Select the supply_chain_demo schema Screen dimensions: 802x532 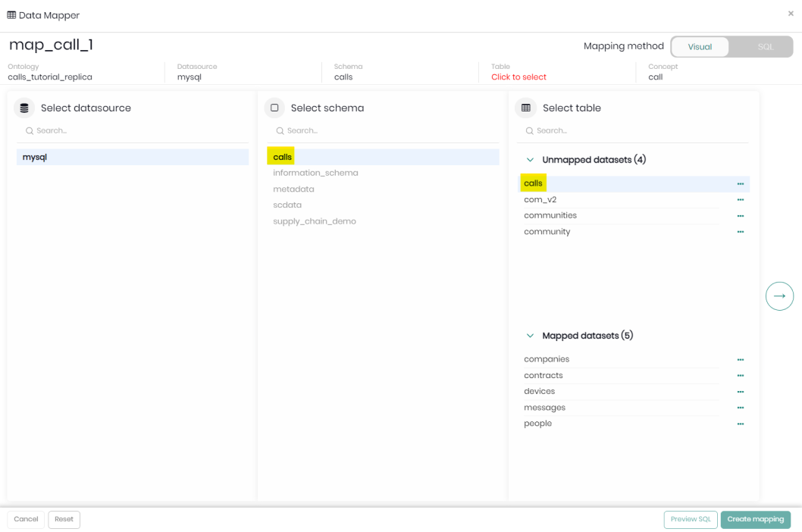314,221
